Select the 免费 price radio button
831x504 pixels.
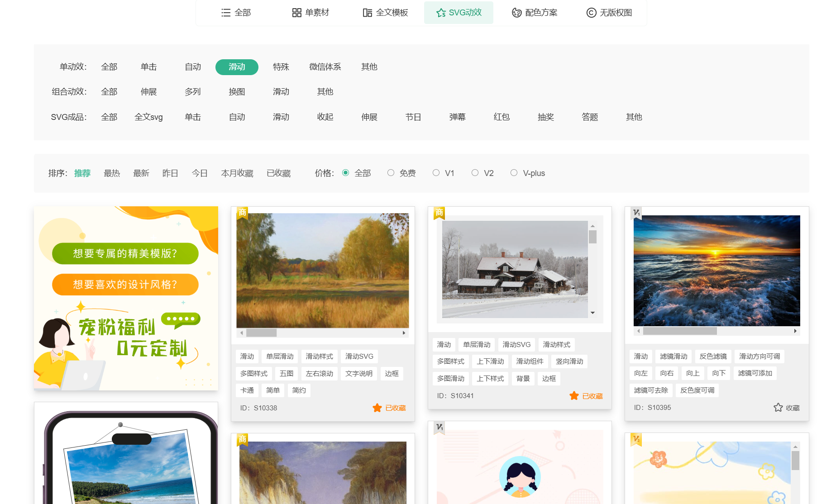[x=391, y=173]
